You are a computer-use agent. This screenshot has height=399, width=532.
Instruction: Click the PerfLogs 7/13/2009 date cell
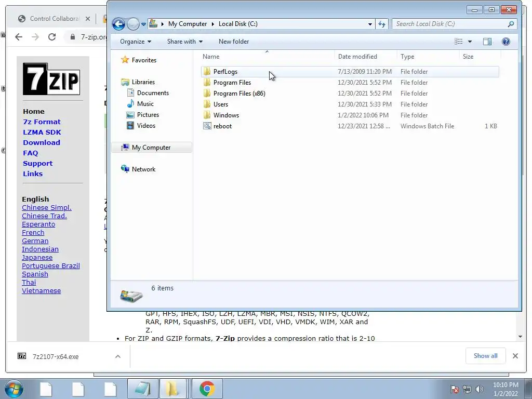(364, 72)
